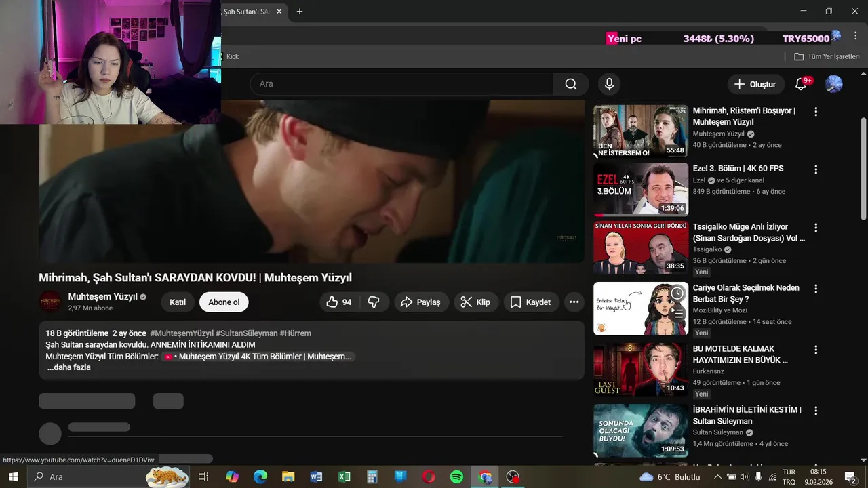The width and height of the screenshot is (868, 488).
Task: Save the video with Kaydet
Action: [530, 302]
